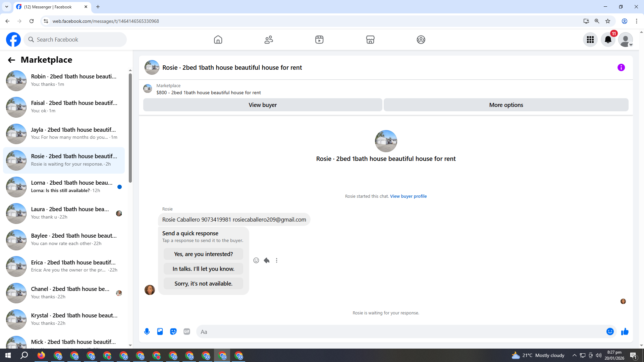This screenshot has width=644, height=362.
Task: Open Krystal's conversation in chat list
Action: [64, 319]
